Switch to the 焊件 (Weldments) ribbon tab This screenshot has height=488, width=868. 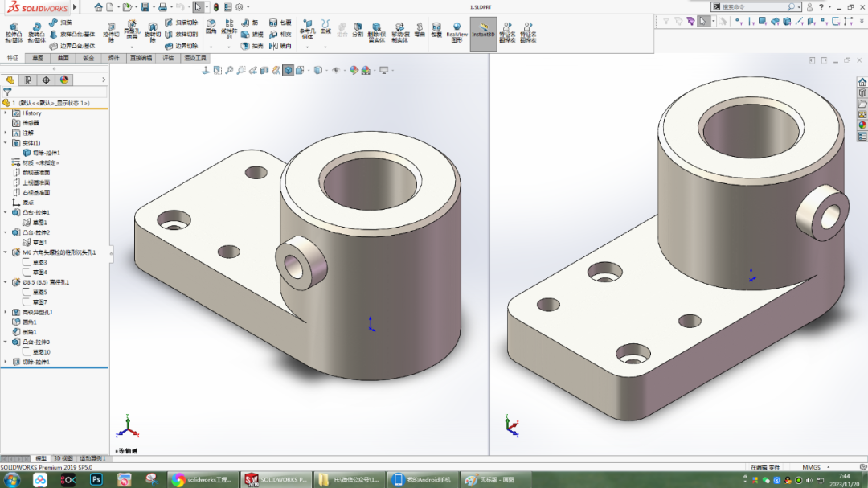(x=114, y=58)
